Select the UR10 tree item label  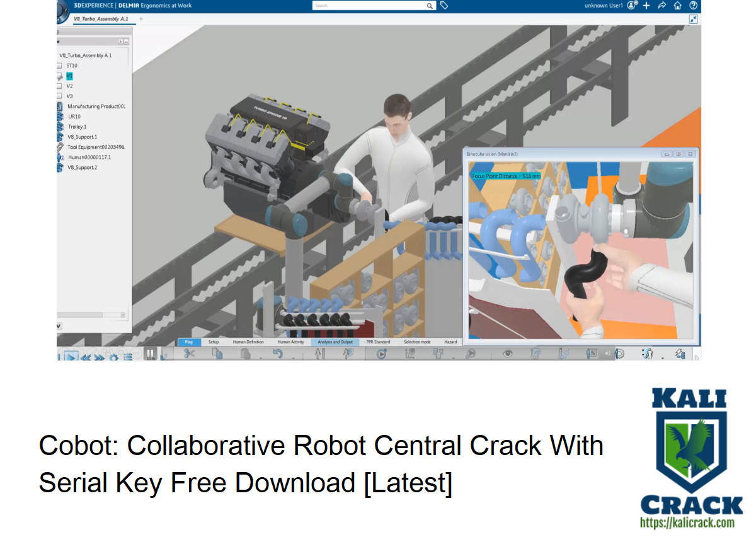[74, 117]
